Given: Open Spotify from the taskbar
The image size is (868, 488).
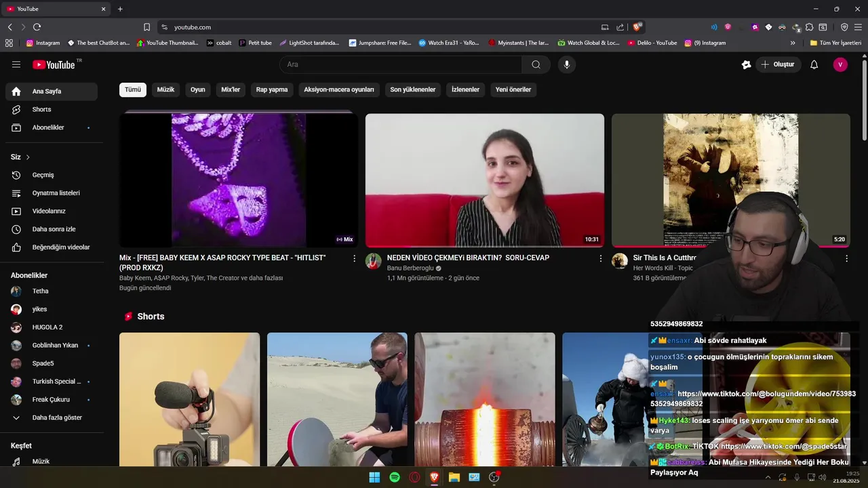Looking at the screenshot, I should [x=395, y=477].
